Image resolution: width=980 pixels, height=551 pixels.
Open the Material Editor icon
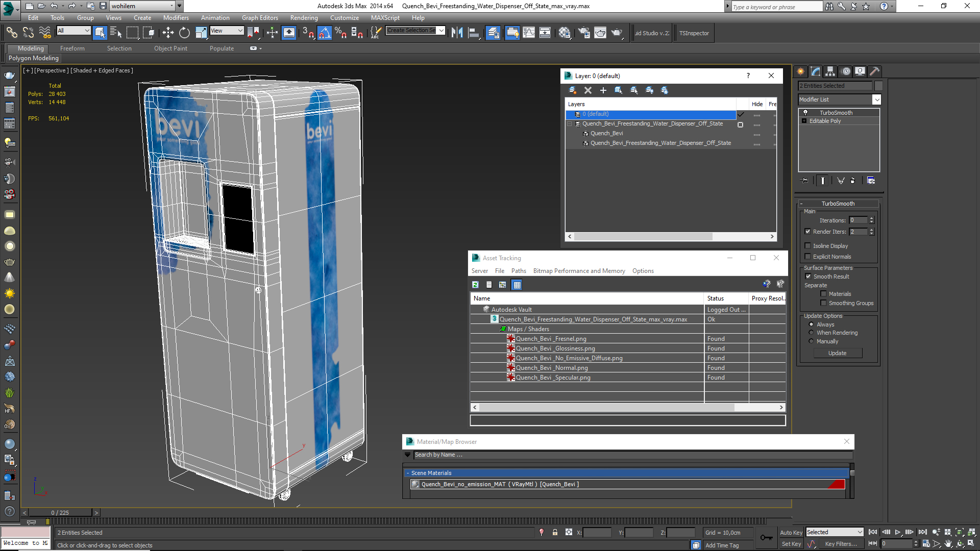pyautogui.click(x=565, y=33)
